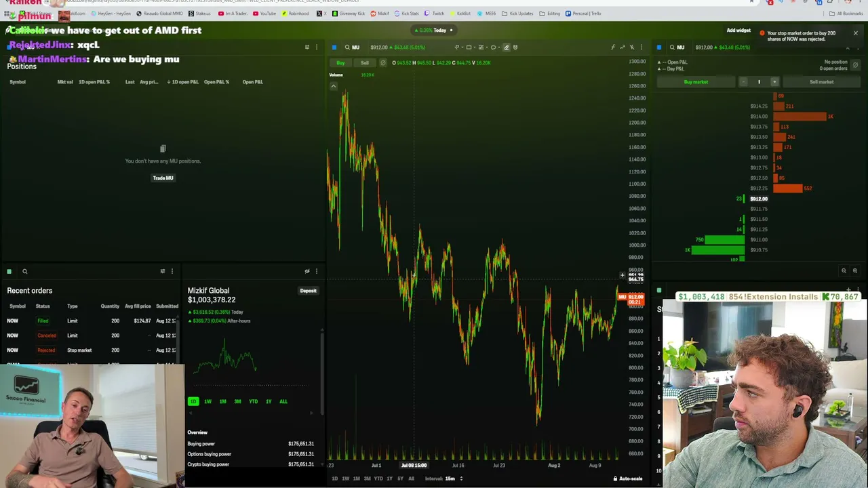The image size is (868, 488).
Task: Select the line drawing tool in chart toolbar
Action: [x=457, y=47]
